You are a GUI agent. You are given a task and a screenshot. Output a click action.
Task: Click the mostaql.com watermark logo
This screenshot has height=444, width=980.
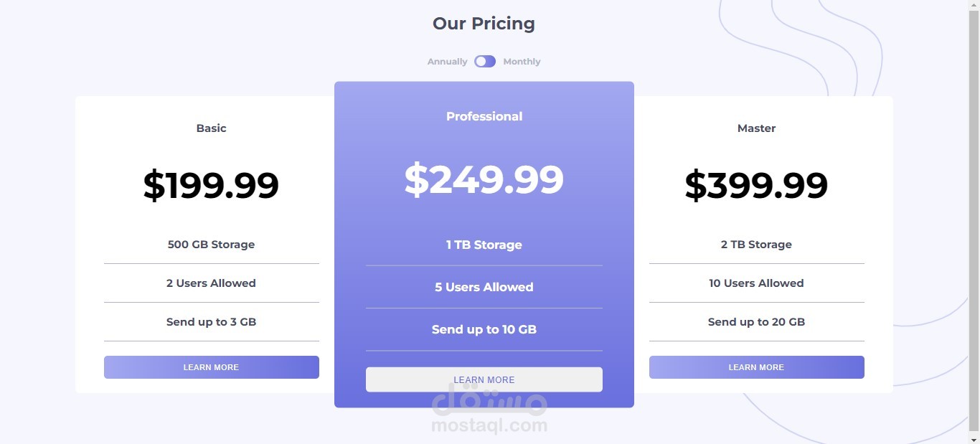[x=489, y=412]
